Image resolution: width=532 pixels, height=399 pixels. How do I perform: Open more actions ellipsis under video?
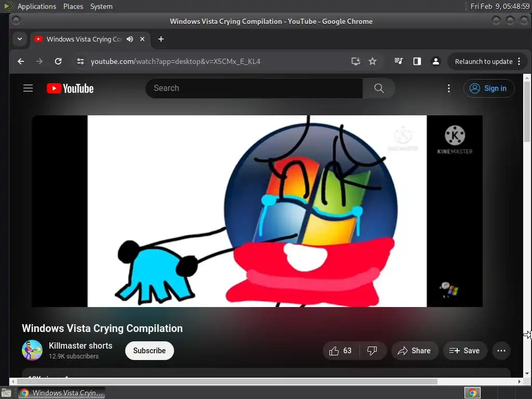(501, 351)
